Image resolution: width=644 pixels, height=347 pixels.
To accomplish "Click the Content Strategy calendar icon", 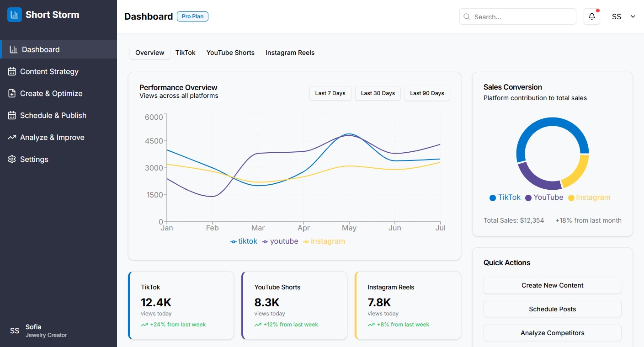I will pos(12,71).
